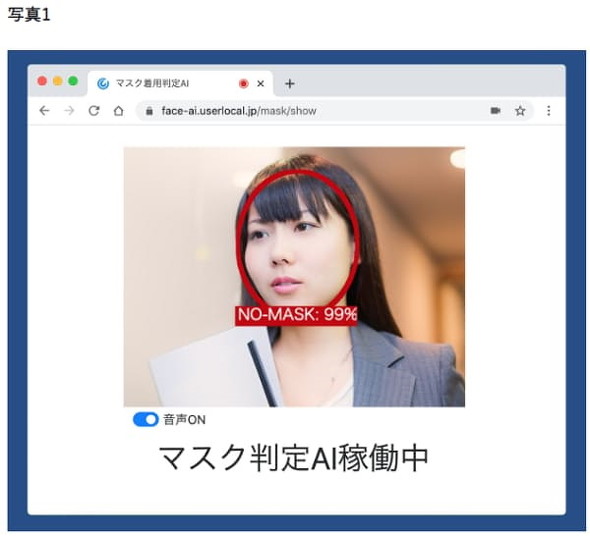Bookmark the page with the star icon
The width and height of the screenshot is (590, 537).
[520, 111]
